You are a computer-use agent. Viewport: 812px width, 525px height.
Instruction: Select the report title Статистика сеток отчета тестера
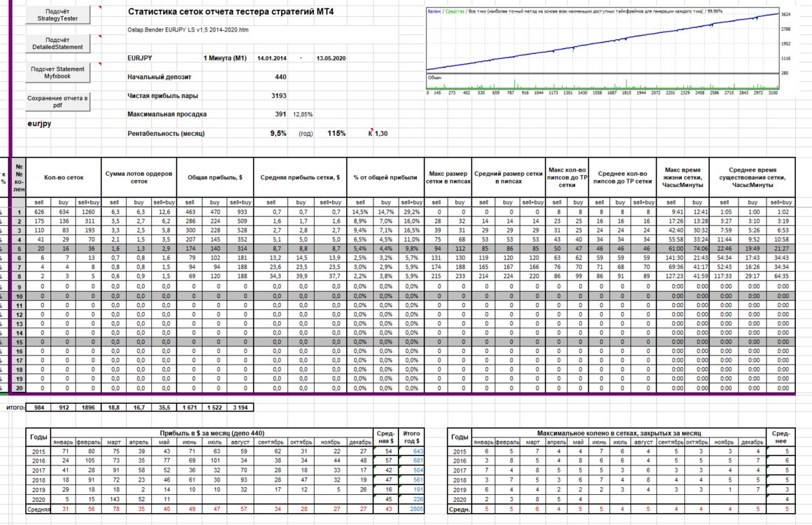pos(231,11)
